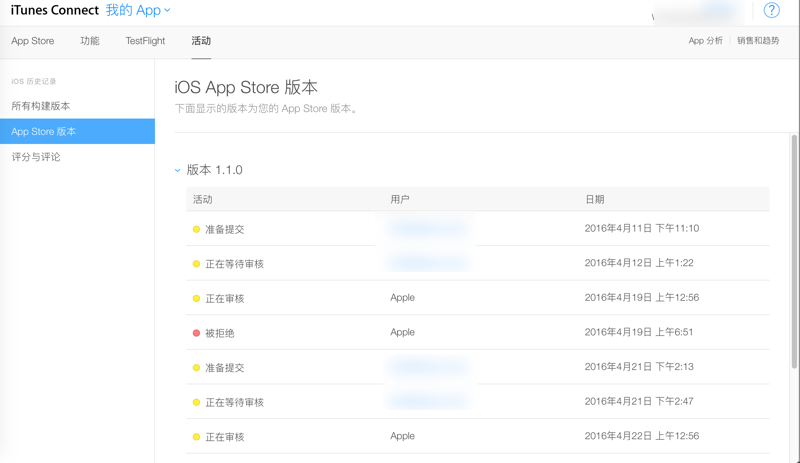Image resolution: width=800 pixels, height=463 pixels.
Task: Select 所有构建版本 in the sidebar
Action: [41, 106]
